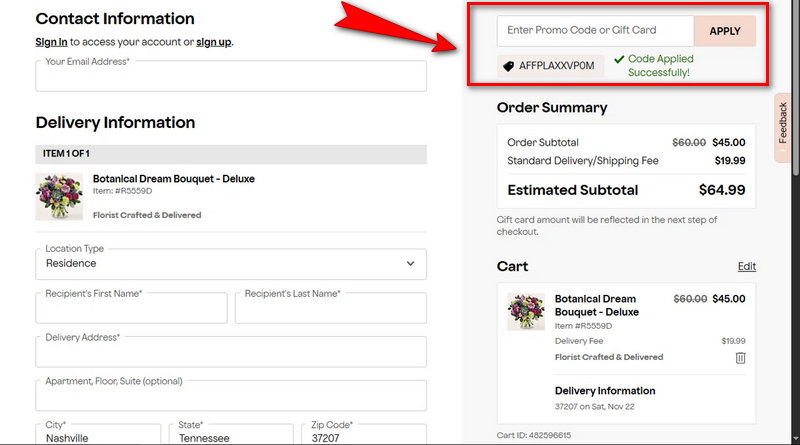Click the green success checkmark icon
This screenshot has width=800, height=445.
click(x=619, y=59)
